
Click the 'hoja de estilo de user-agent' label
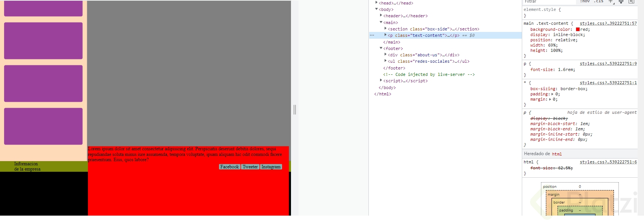point(602,112)
